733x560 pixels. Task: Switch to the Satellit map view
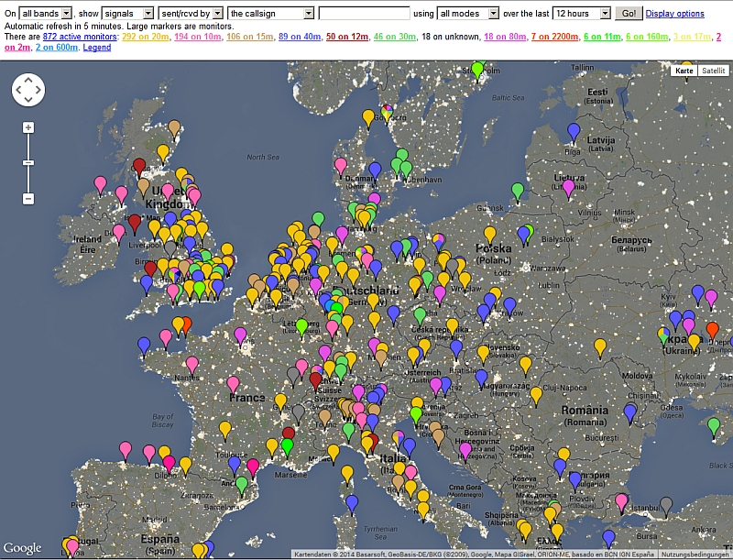(712, 71)
